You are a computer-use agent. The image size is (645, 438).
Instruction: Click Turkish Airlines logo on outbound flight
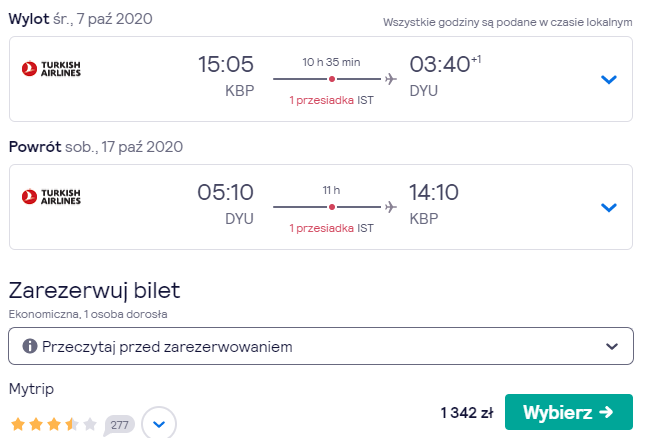tap(51, 69)
